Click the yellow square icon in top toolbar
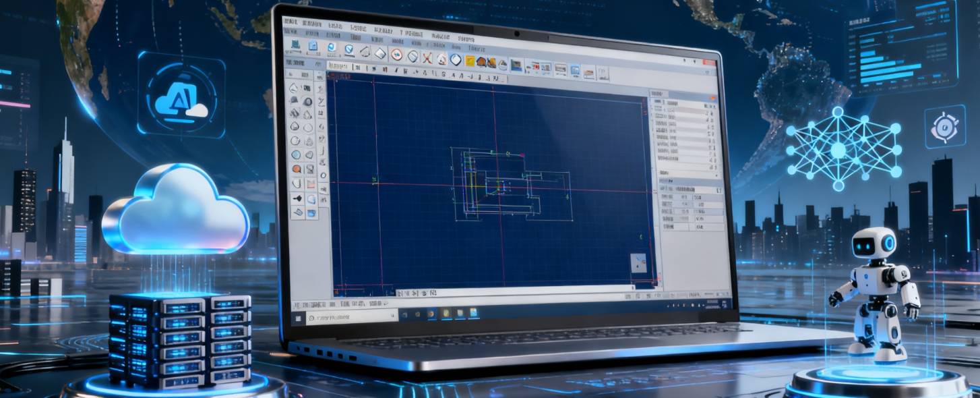The width and height of the screenshot is (980, 398). pyautogui.click(x=470, y=61)
